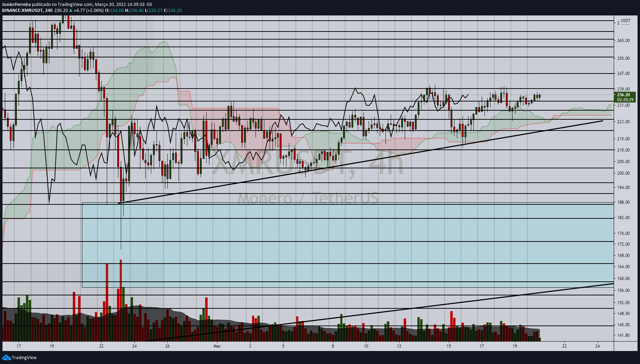The image size is (640, 364).
Task: Click the TradingView brand text at bottom
Action: click(24, 357)
